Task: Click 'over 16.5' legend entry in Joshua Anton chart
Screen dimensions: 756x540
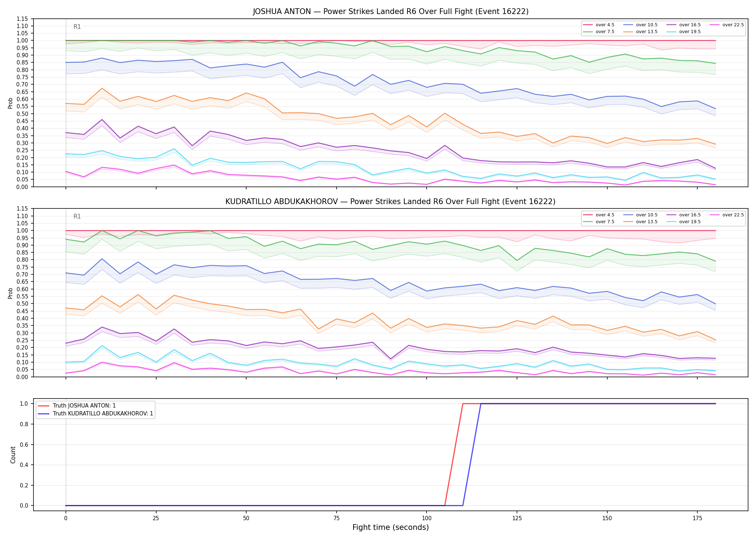Action: tap(684, 25)
